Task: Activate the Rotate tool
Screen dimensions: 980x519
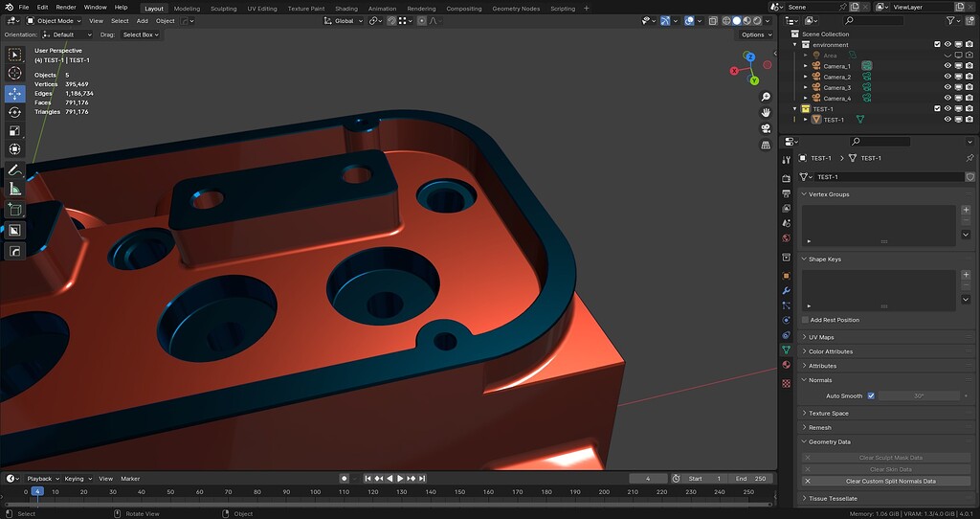Action: coord(15,112)
